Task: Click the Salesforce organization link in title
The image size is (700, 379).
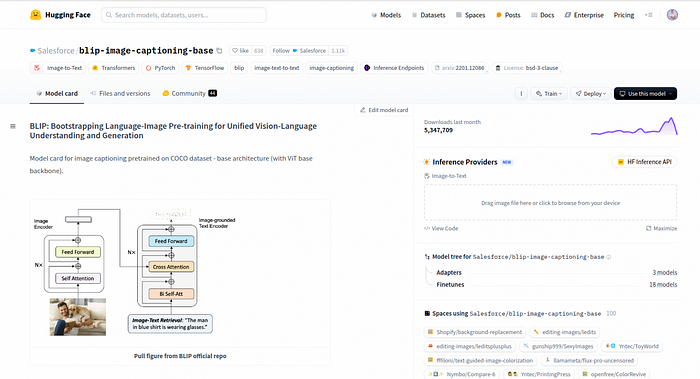Action: click(x=56, y=51)
